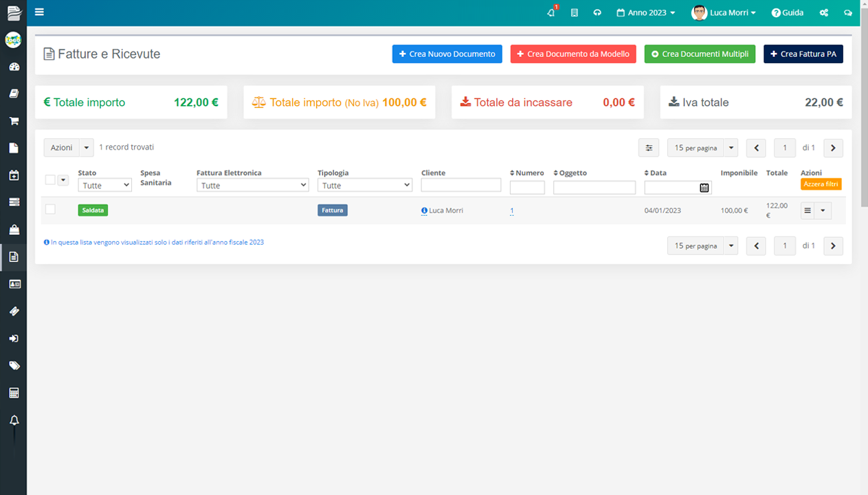Open the calendar picker in Data filter

click(704, 187)
